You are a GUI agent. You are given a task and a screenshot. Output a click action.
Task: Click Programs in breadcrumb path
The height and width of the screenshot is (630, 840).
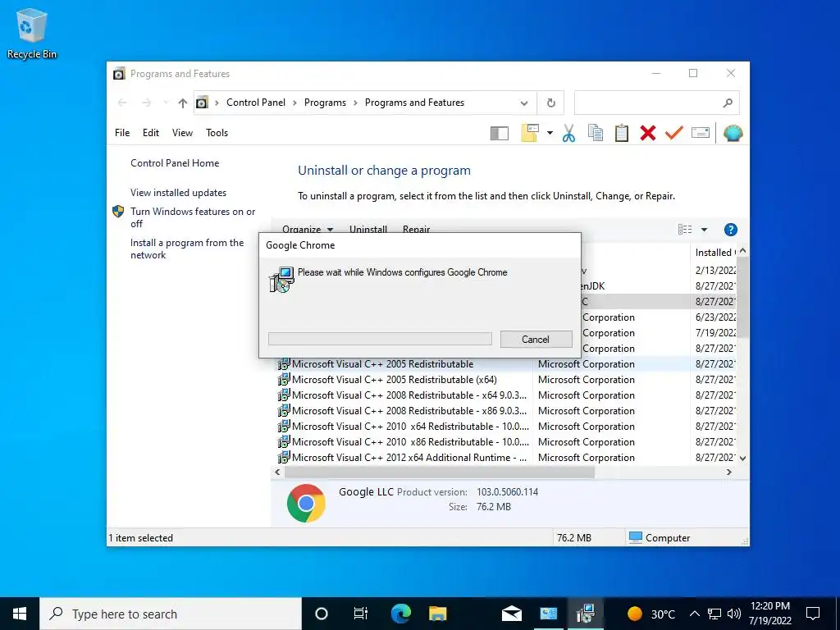[x=325, y=103]
